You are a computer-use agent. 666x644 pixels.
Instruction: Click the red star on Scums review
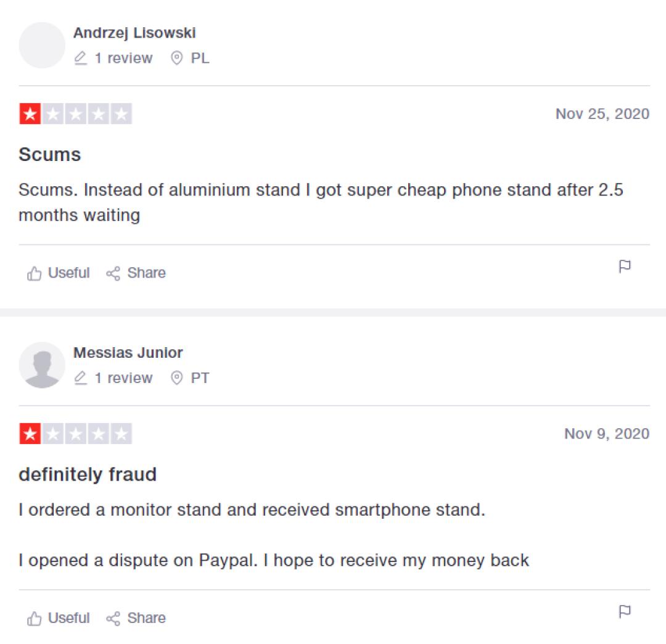pyautogui.click(x=30, y=114)
